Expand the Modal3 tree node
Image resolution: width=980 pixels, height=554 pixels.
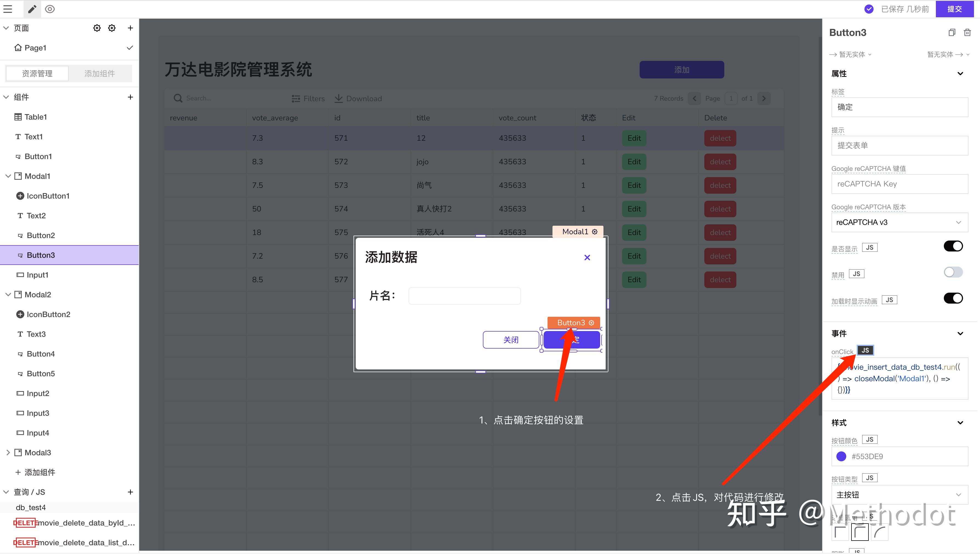pyautogui.click(x=8, y=452)
